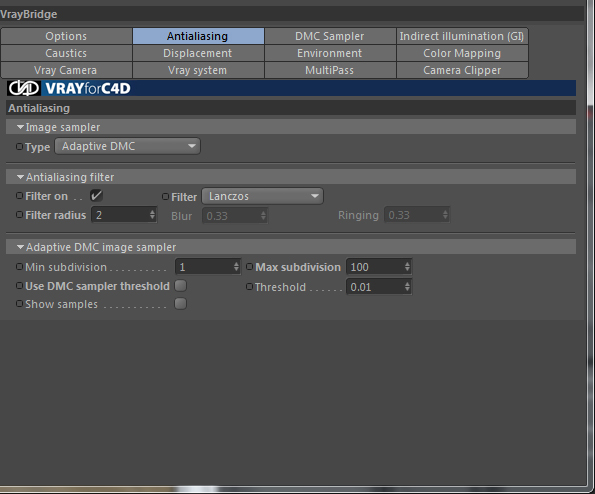Open the image sampler Type dropdown

128,146
